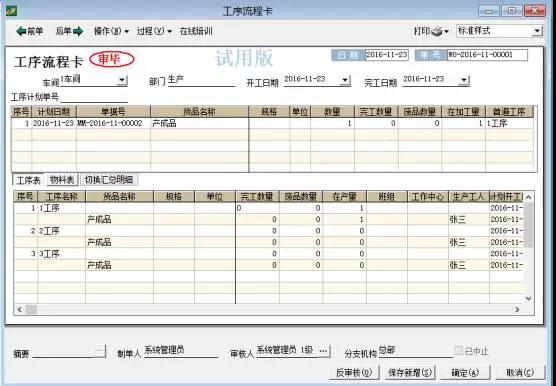Viewport: 556px width, 386px height.
Task: Switch to the 物料表 tab
Action: click(x=62, y=180)
